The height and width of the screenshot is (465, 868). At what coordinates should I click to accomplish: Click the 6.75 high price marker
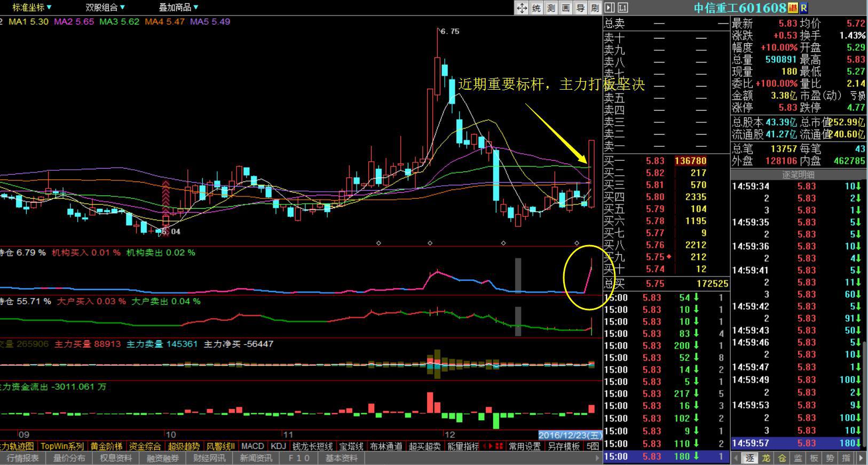pos(450,31)
